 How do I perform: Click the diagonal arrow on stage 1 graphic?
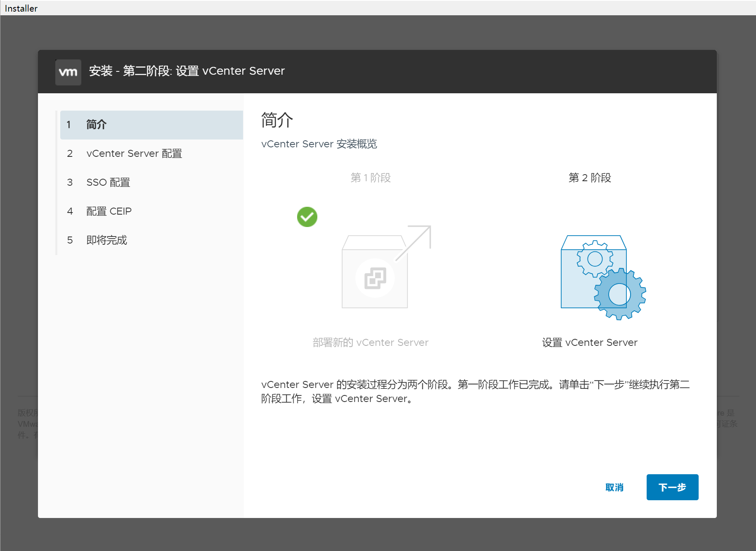[x=415, y=242]
